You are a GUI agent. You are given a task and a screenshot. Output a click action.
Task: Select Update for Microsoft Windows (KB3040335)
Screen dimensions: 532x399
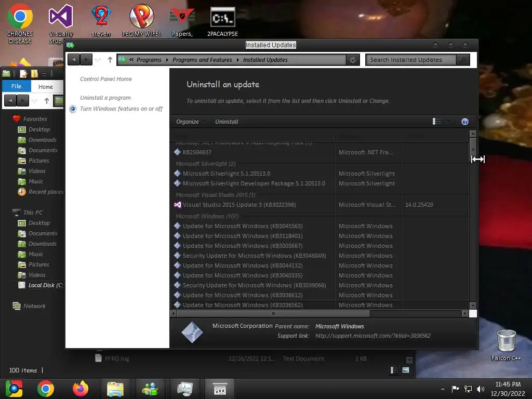coord(320,275)
